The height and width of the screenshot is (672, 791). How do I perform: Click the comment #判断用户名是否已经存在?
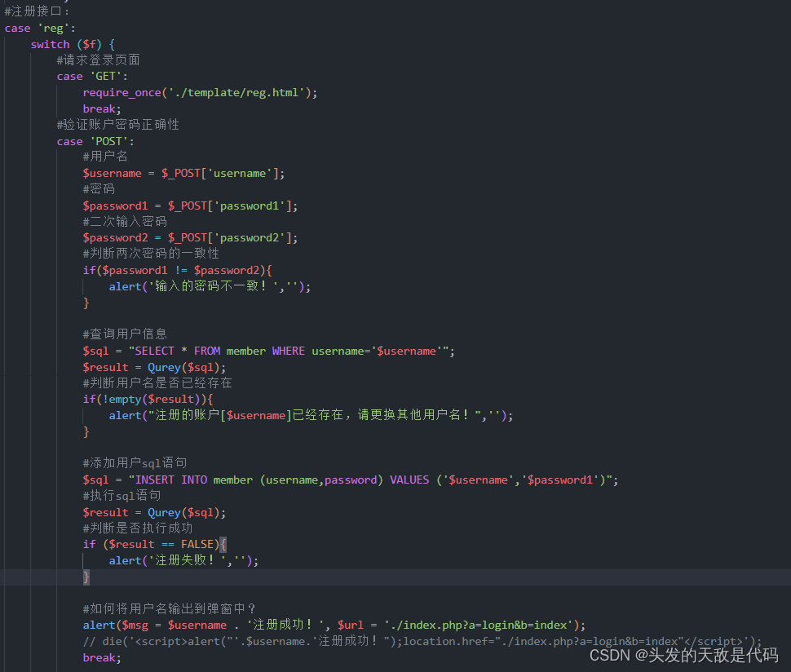(x=157, y=383)
